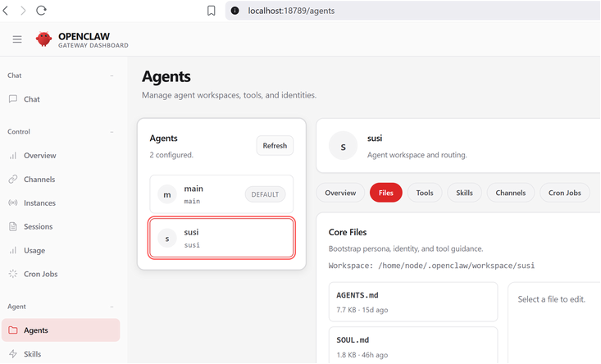The height and width of the screenshot is (364, 601).
Task: Open the AGENTS.md core file
Action: point(413,302)
